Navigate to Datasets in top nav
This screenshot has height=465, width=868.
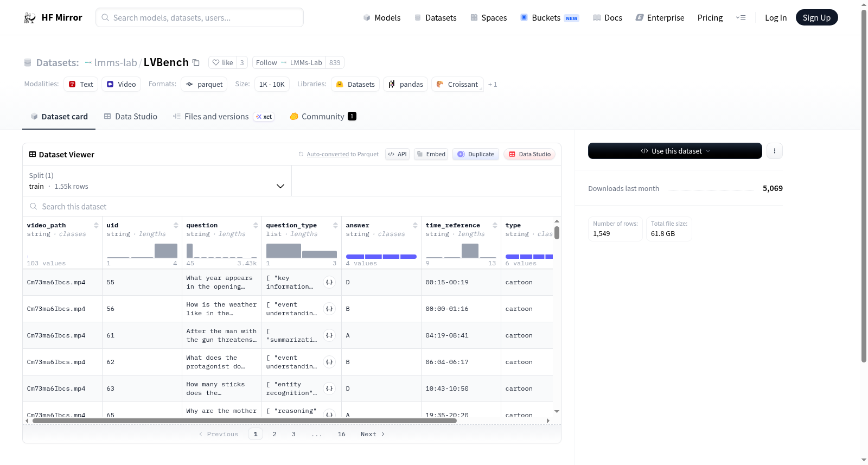436,17
